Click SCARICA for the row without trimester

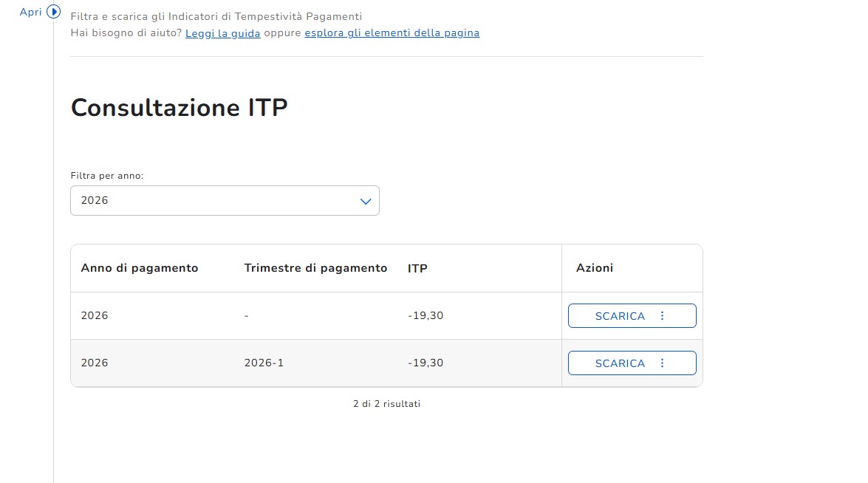click(619, 316)
